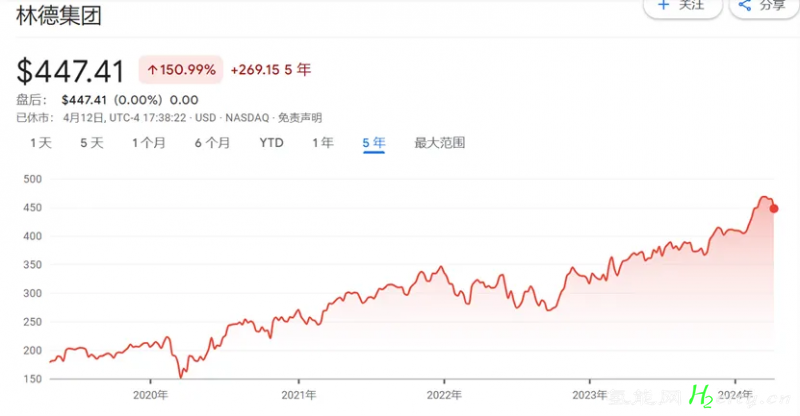Viewport: 800px width, 416px height.
Task: Open the 免责声明 disclaimer link
Action: tap(300, 118)
